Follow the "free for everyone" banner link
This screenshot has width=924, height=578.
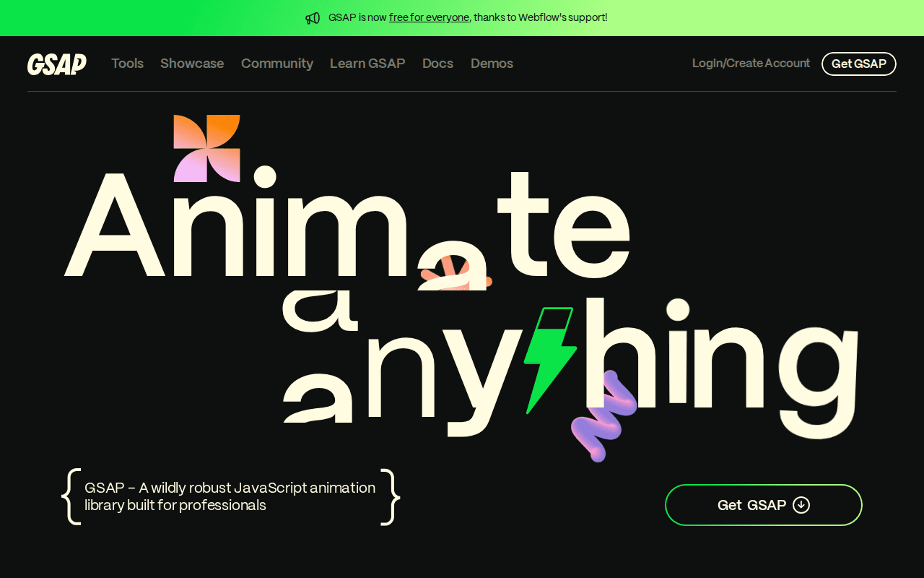(429, 17)
